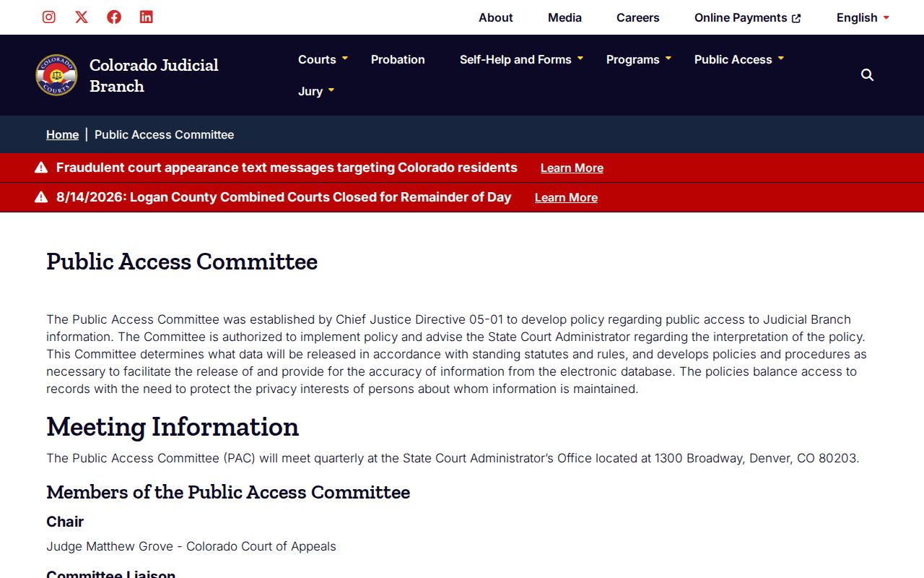Click the Chair subheading

coord(65,522)
